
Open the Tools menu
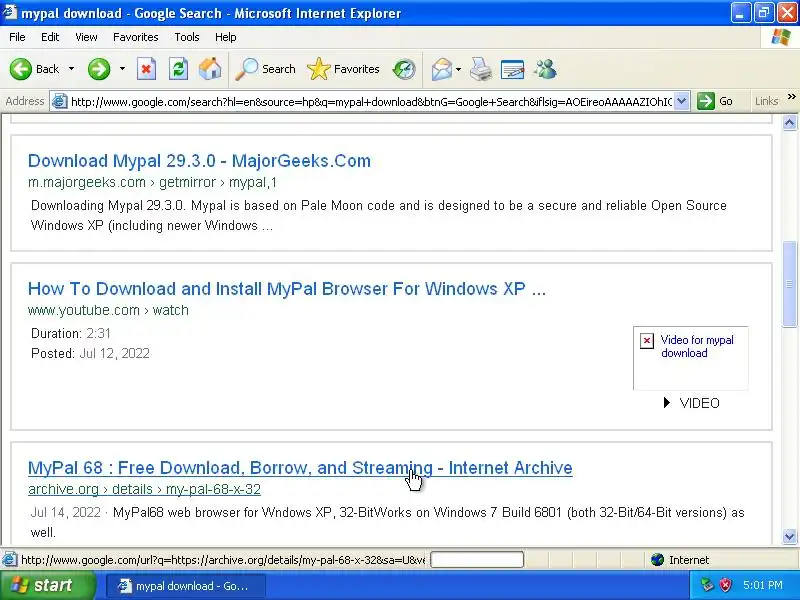point(187,37)
